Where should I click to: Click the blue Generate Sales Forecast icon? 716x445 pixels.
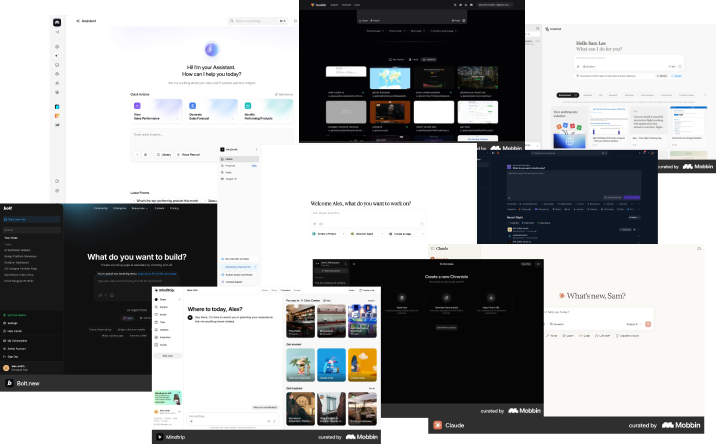tap(192, 105)
